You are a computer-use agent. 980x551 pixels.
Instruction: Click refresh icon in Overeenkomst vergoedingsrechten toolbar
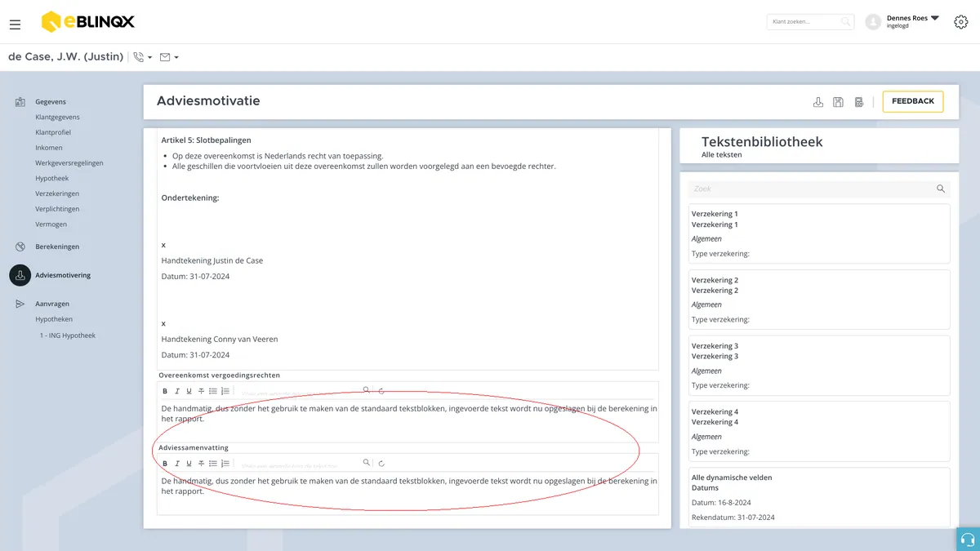pos(381,392)
